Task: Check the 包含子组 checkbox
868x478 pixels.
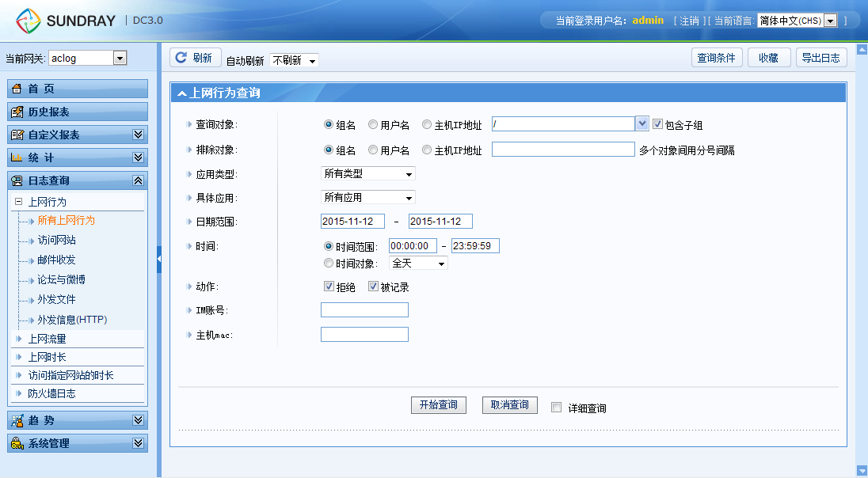Action: (x=657, y=124)
